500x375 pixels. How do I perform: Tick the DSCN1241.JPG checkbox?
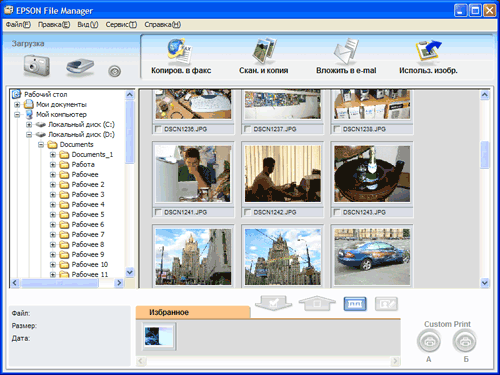tap(158, 212)
